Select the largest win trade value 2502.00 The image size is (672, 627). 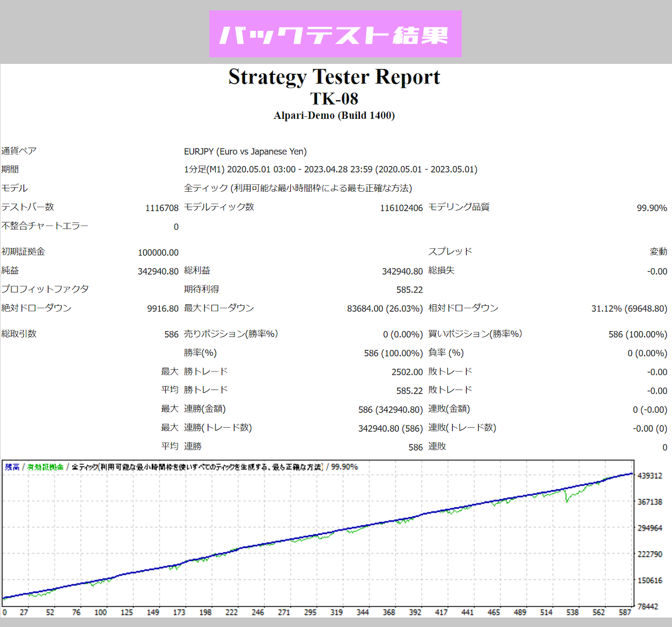point(407,372)
